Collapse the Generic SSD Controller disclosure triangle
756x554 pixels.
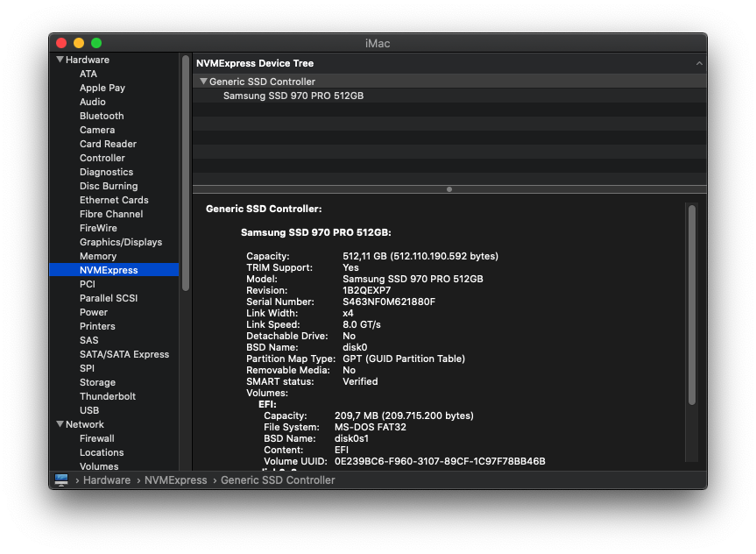[203, 82]
